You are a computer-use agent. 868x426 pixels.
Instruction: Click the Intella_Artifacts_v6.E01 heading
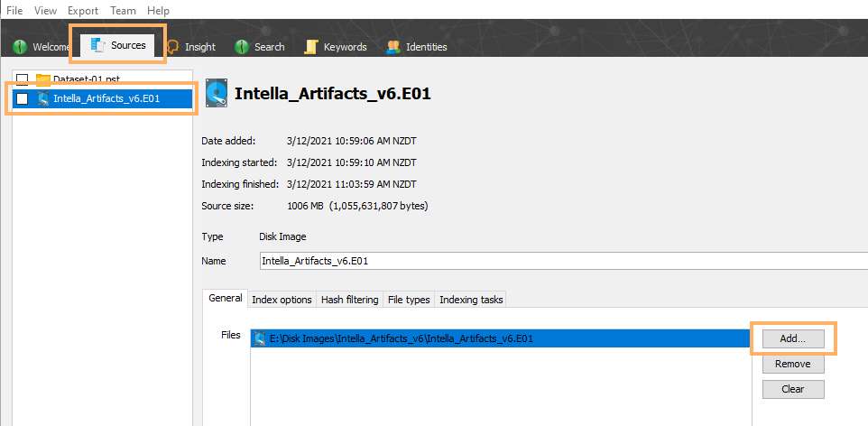click(333, 94)
